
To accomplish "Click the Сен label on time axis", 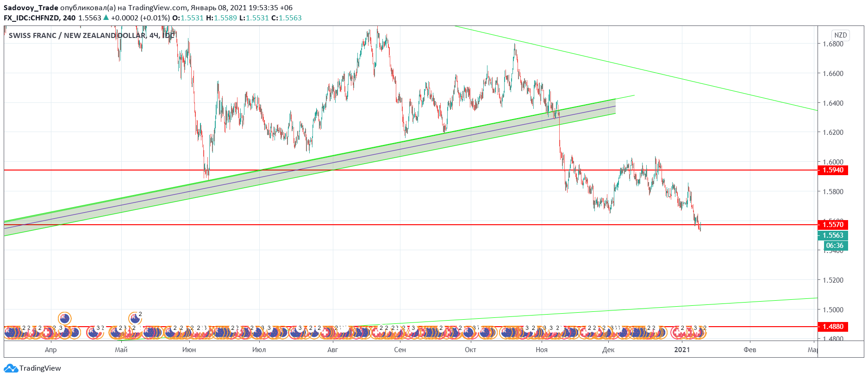I will coord(400,350).
